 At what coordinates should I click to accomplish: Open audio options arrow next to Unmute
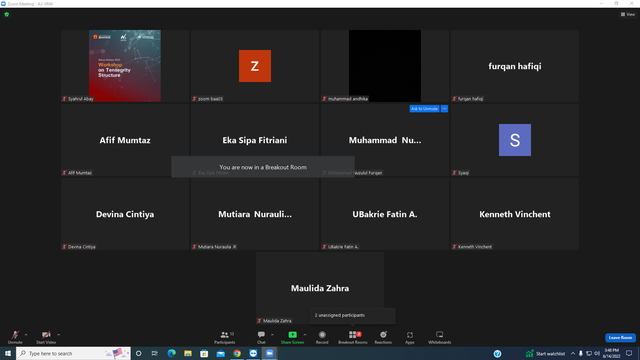tap(26, 335)
